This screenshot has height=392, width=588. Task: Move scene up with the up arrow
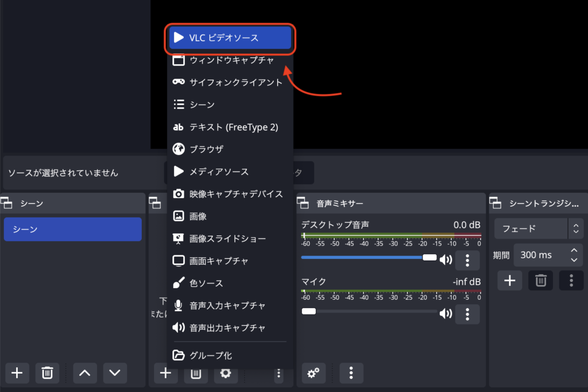point(85,373)
